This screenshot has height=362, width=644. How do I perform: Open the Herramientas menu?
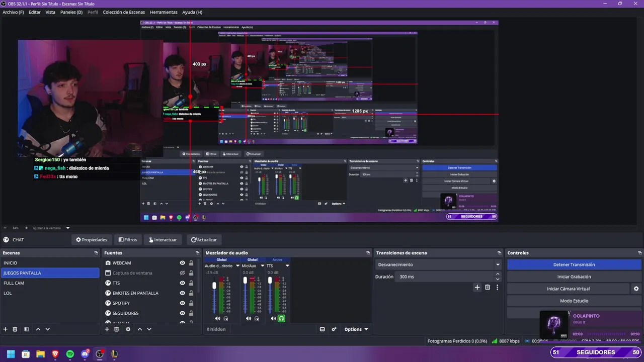click(x=164, y=12)
